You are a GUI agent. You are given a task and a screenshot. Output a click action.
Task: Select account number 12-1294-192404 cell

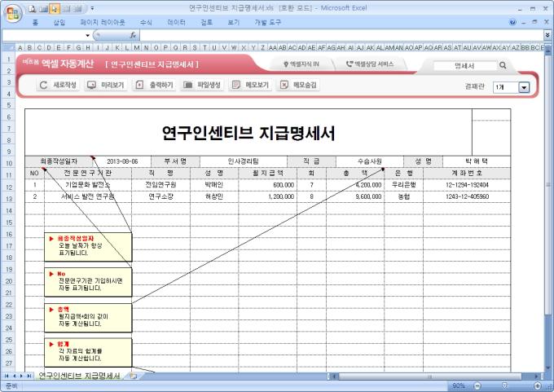click(467, 185)
